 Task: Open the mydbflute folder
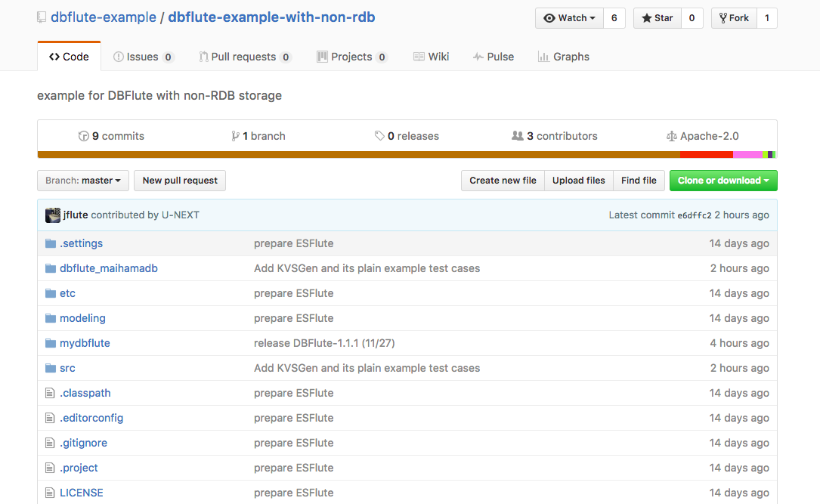(85, 343)
